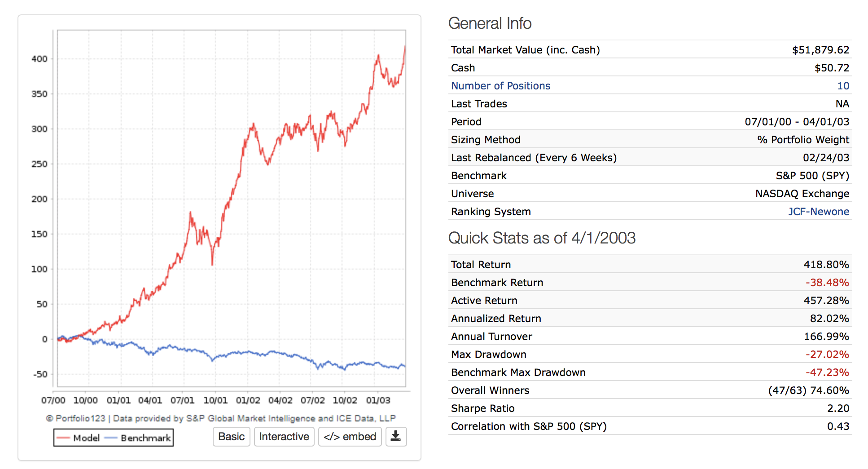Screen dimensions: 868x469
Task: Select the Max Drawdown value -27.02%
Action: [x=827, y=354]
